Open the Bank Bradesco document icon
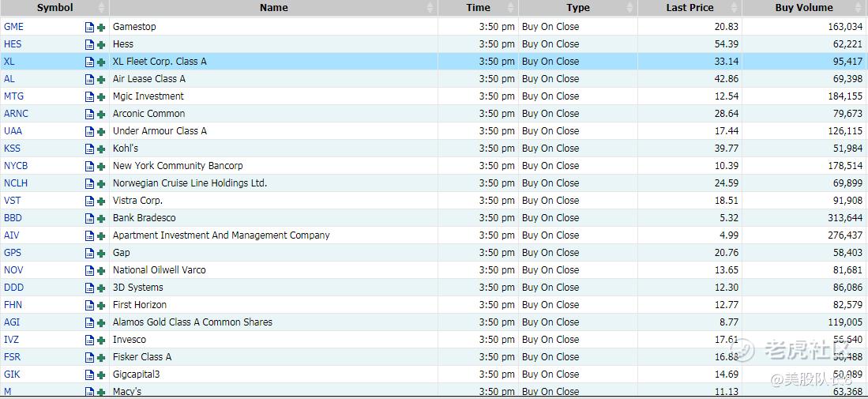The height and width of the screenshot is (399, 868). [89, 219]
